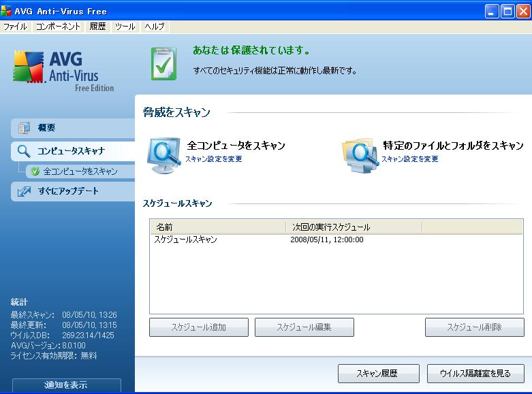Click the protected status clipboard checkmark icon

coord(163,64)
